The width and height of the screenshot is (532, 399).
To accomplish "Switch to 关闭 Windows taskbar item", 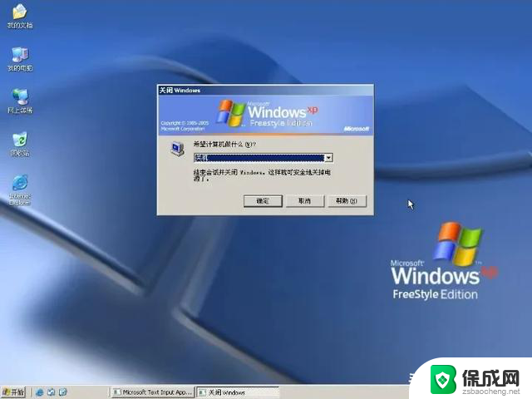I will point(239,392).
